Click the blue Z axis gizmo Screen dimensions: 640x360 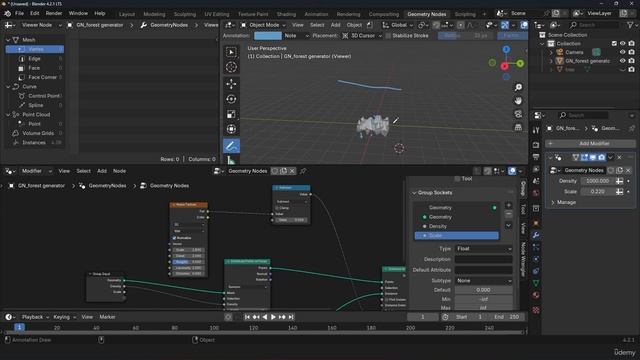[x=506, y=49]
